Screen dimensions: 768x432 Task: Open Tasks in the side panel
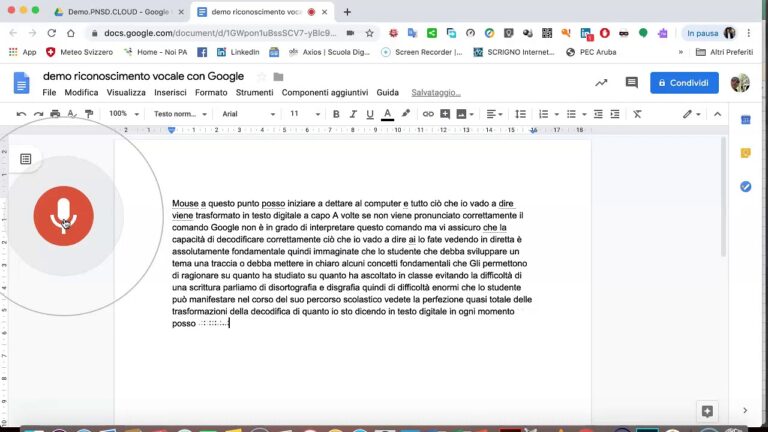pyautogui.click(x=745, y=187)
